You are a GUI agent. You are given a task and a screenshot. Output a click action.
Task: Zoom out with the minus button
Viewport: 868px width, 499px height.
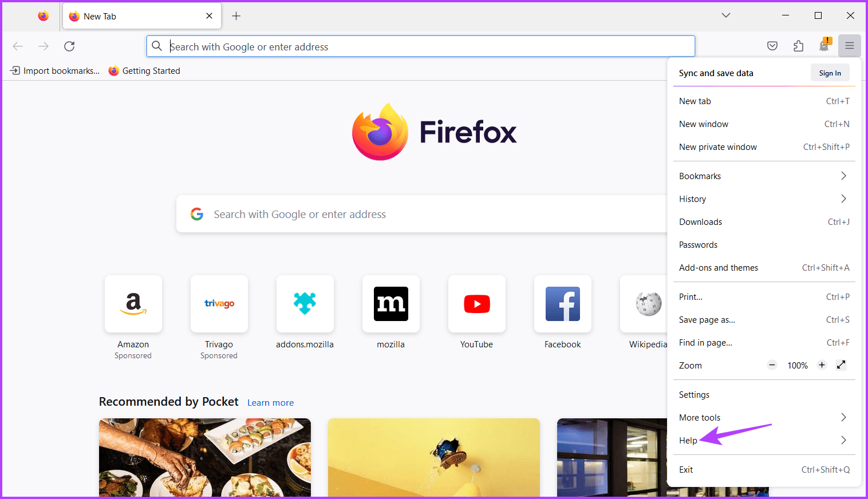coord(772,365)
